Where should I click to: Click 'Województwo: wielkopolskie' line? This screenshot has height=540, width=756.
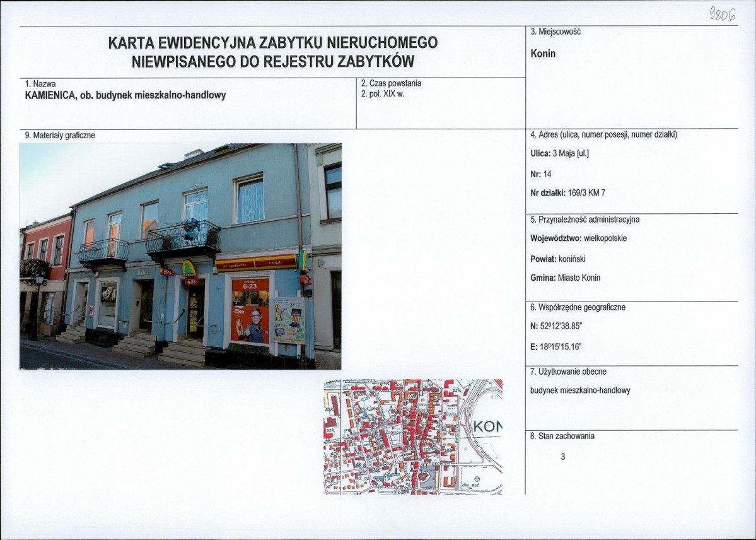[579, 238]
